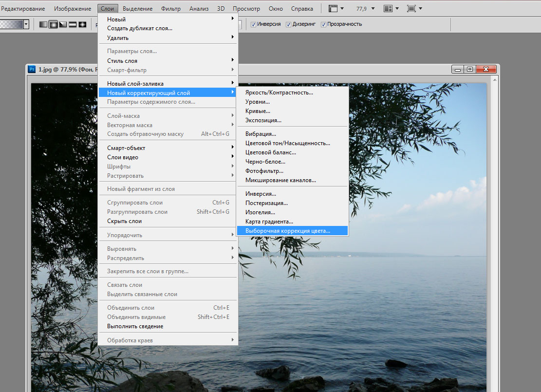Choose Фотофильтр adjustment
The image size is (541, 392).
pyautogui.click(x=292, y=171)
